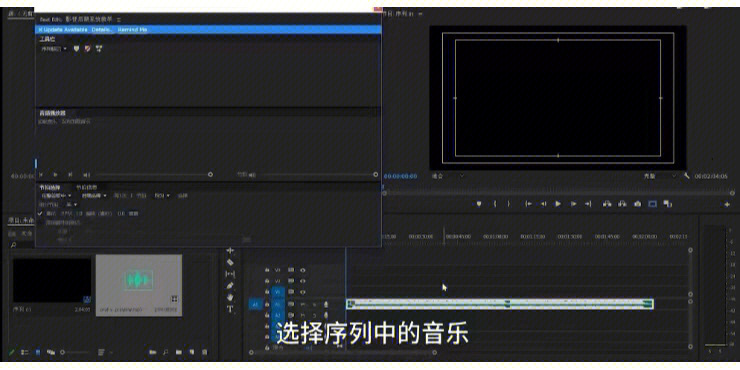Click the blue 00:00:00:00 timecode
The width and height of the screenshot is (740, 370).
[400, 176]
